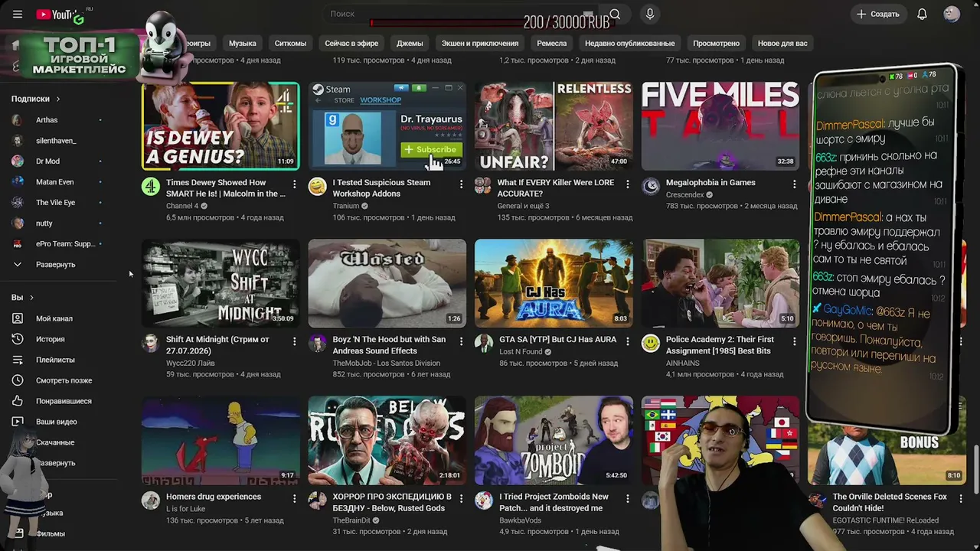This screenshot has height=551, width=980.
Task: Select the Джемы filter chip
Action: [x=410, y=44]
